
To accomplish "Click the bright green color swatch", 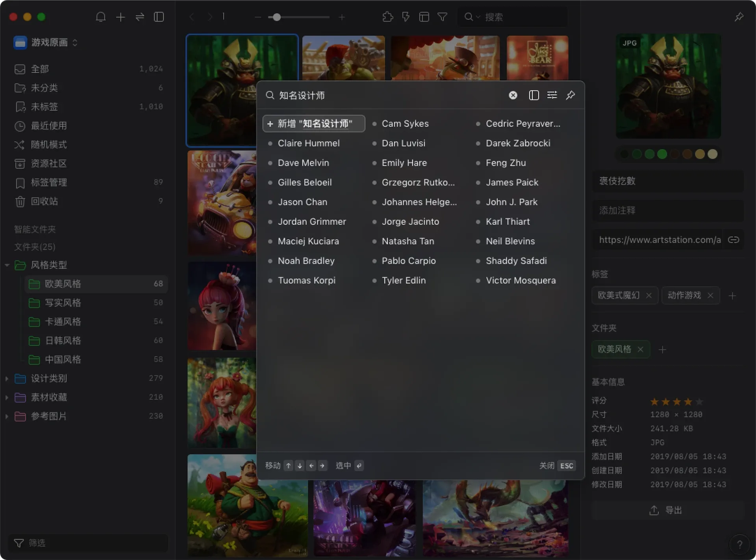I will click(x=662, y=154).
